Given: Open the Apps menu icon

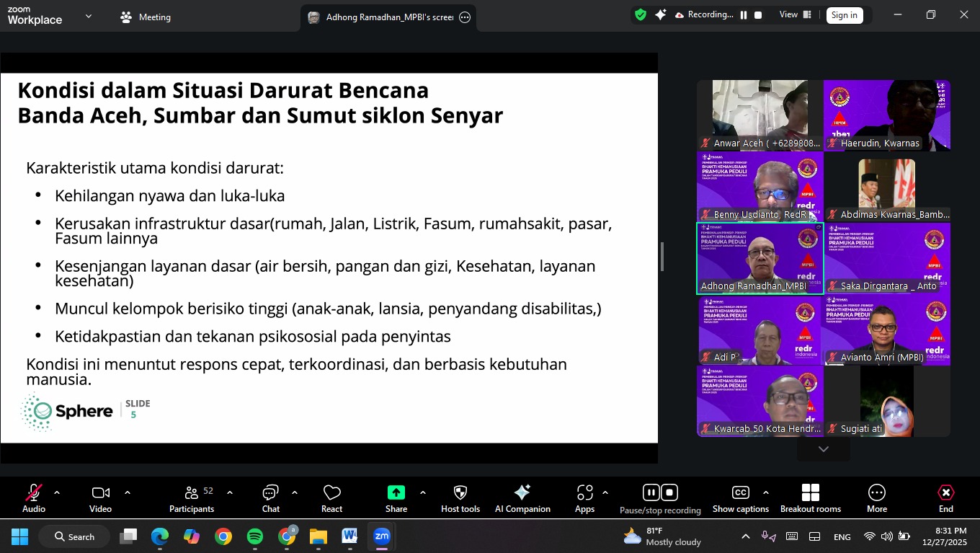Looking at the screenshot, I should (584, 498).
